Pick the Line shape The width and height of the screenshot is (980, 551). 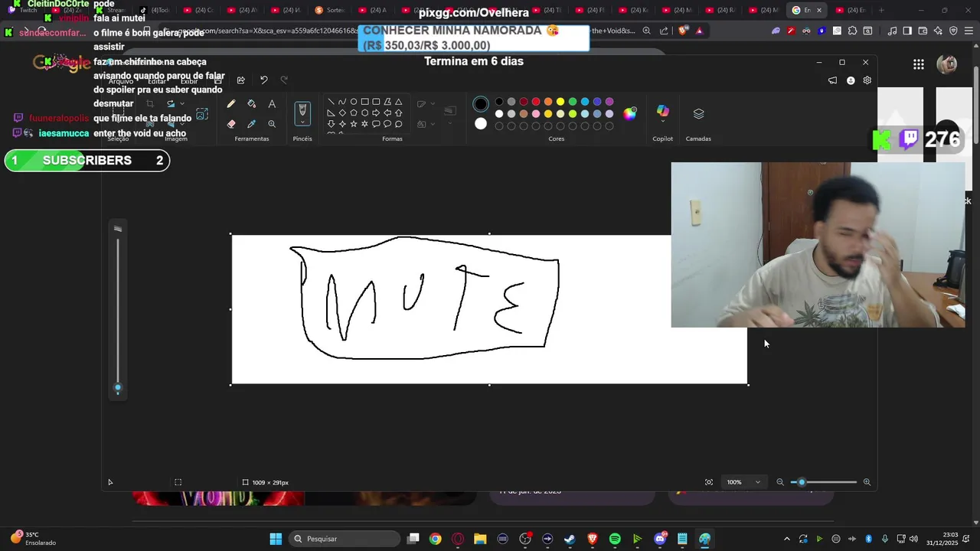click(x=331, y=101)
